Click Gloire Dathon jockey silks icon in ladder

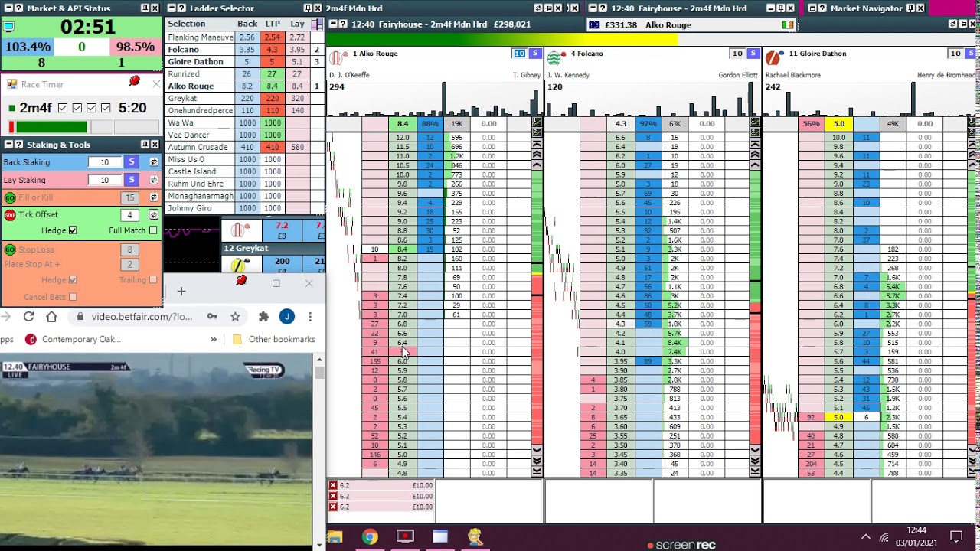click(x=773, y=57)
